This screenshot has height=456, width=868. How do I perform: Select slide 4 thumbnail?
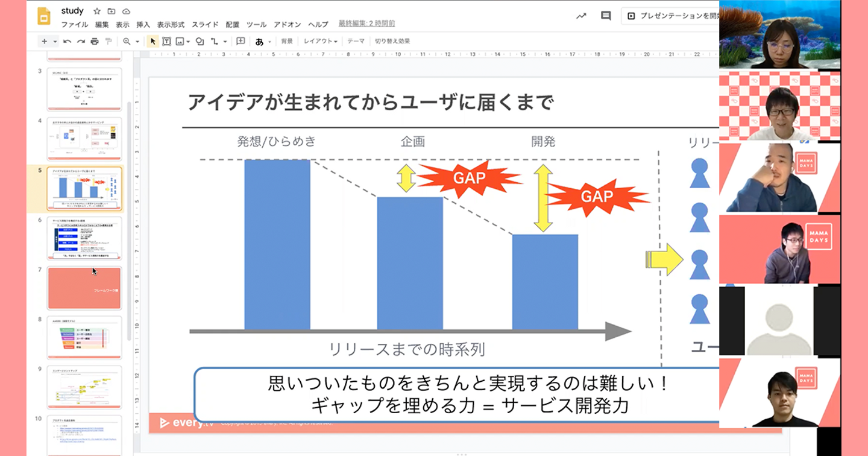(x=84, y=139)
